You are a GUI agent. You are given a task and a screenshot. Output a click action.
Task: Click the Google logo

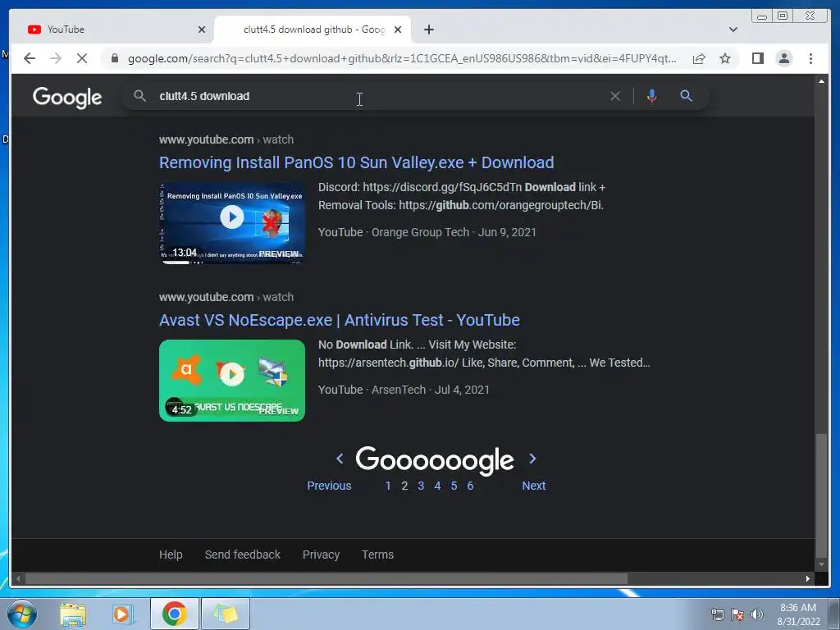pyautogui.click(x=67, y=97)
